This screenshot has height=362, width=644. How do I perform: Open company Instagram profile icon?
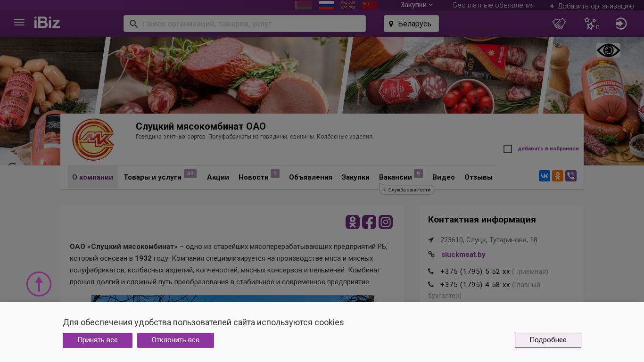coord(386,222)
